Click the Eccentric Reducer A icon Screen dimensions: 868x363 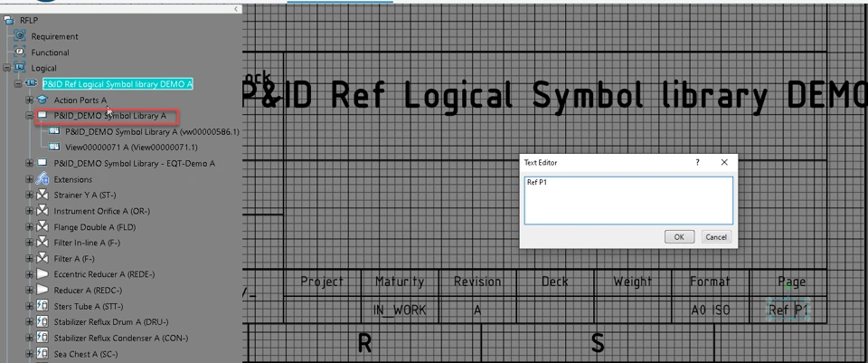[42, 273]
